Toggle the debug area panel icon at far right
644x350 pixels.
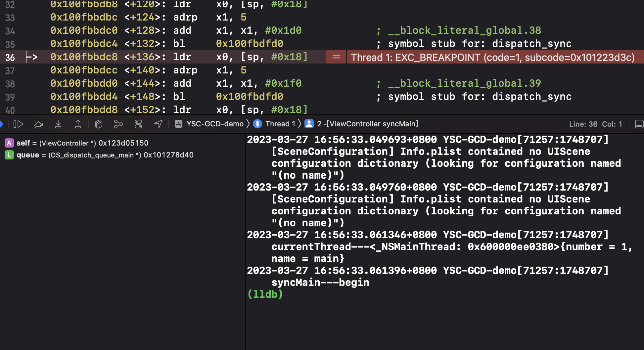(x=639, y=124)
